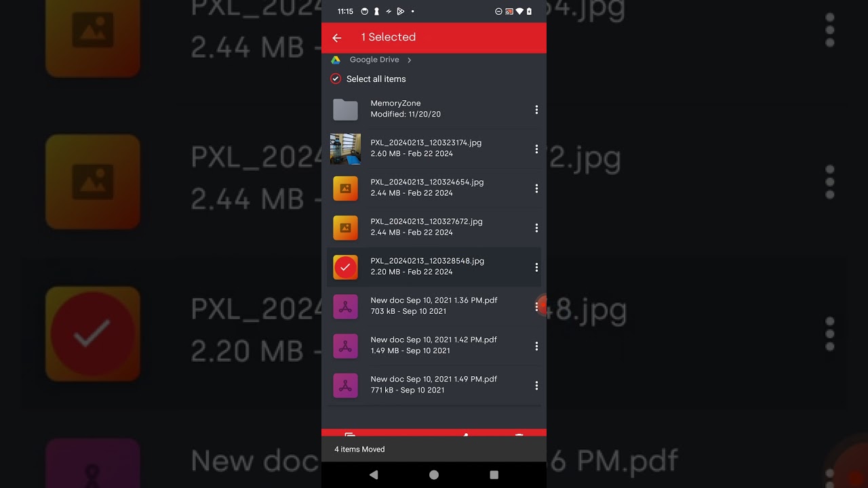Click New doc Sep 10, 2021 1.36 PM.pdf name

(434, 300)
